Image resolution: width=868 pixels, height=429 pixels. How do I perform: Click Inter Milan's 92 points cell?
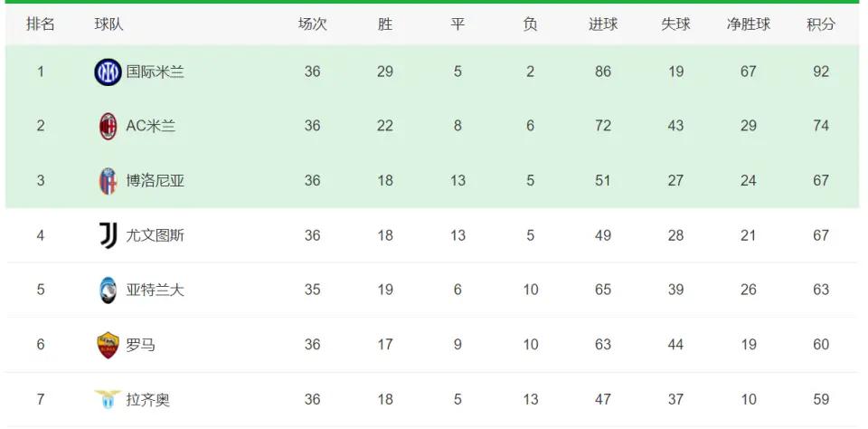coord(821,72)
